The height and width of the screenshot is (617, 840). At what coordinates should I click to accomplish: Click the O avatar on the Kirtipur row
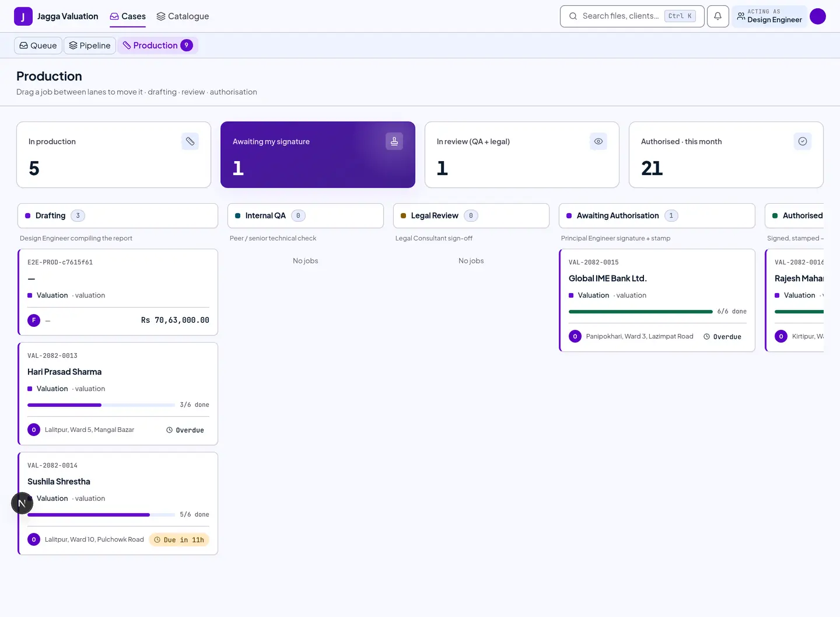click(x=781, y=336)
